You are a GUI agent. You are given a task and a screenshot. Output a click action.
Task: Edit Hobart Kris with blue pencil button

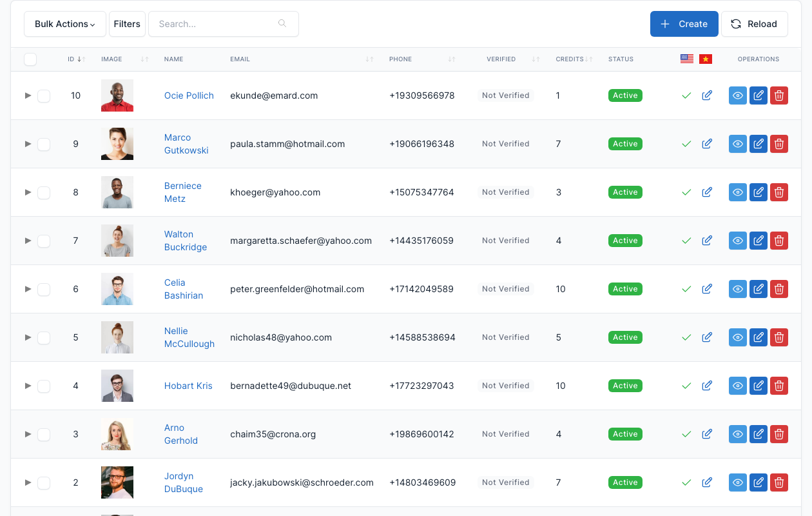[759, 386]
